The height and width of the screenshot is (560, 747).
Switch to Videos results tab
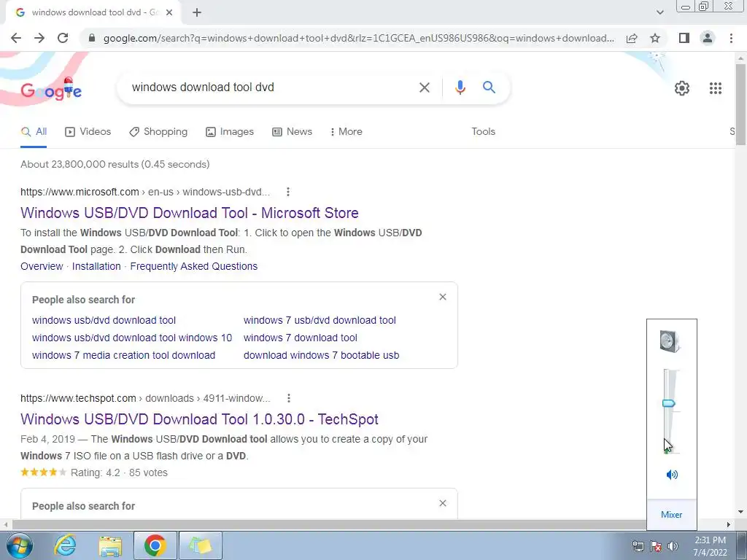coord(88,131)
